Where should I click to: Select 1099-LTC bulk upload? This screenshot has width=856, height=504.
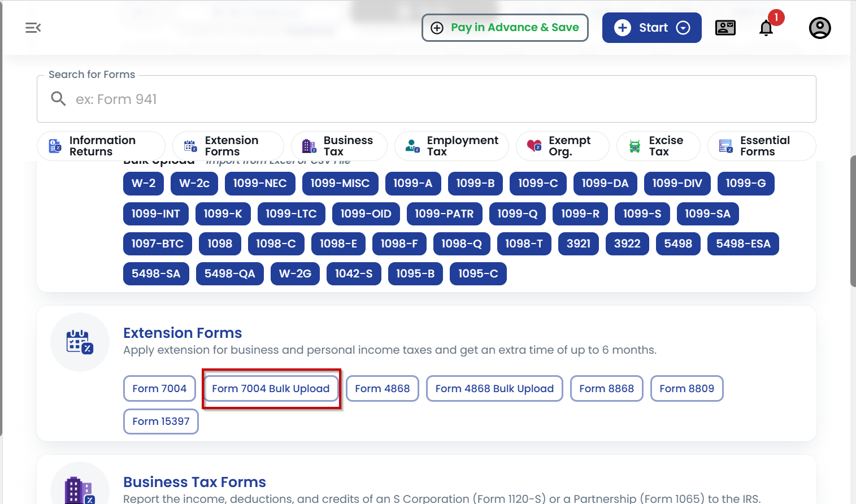[291, 214]
